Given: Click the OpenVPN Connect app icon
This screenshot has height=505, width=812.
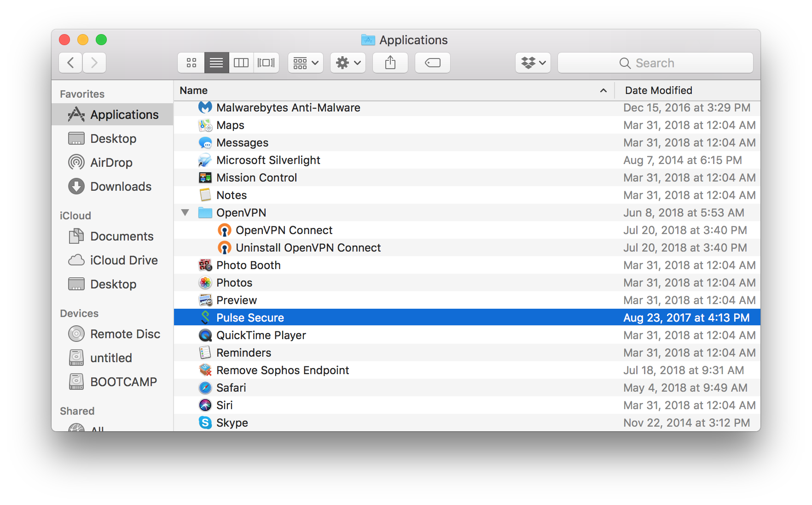Looking at the screenshot, I should pyautogui.click(x=225, y=230).
